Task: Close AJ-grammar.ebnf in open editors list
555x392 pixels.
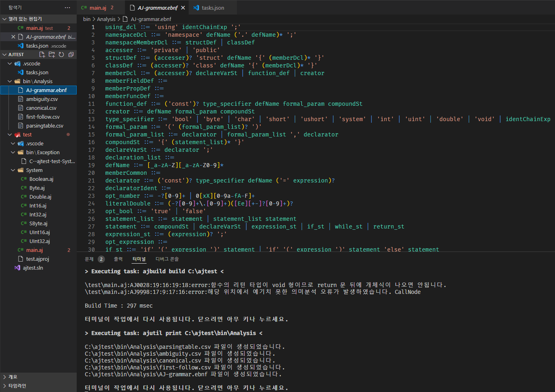Action: (x=13, y=37)
